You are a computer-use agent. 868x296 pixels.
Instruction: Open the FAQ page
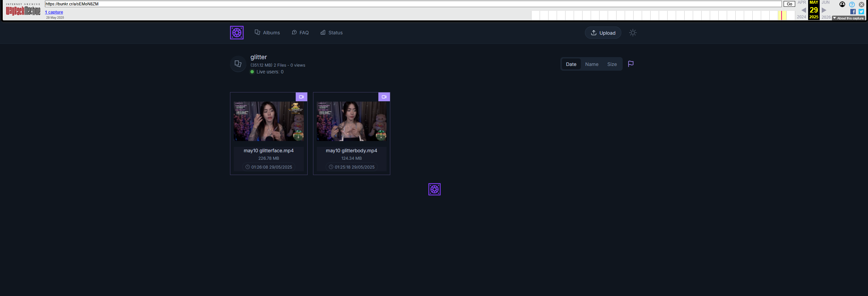(x=300, y=33)
